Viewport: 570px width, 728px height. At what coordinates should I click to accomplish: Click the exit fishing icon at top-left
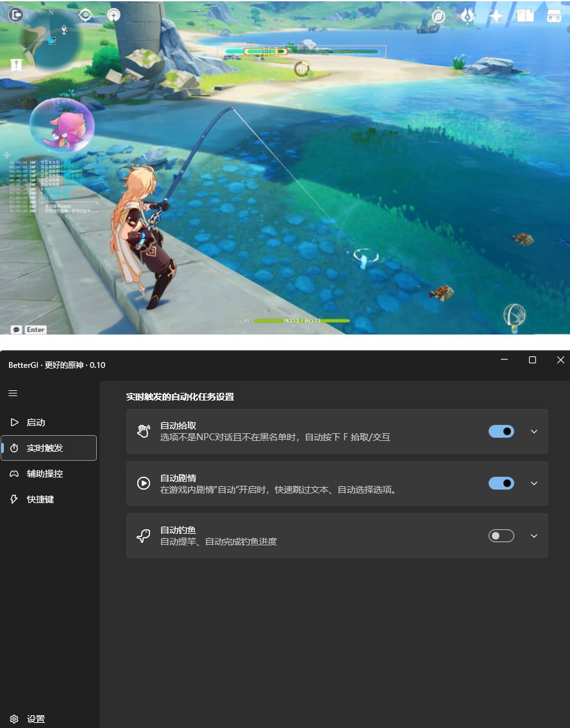point(17,13)
